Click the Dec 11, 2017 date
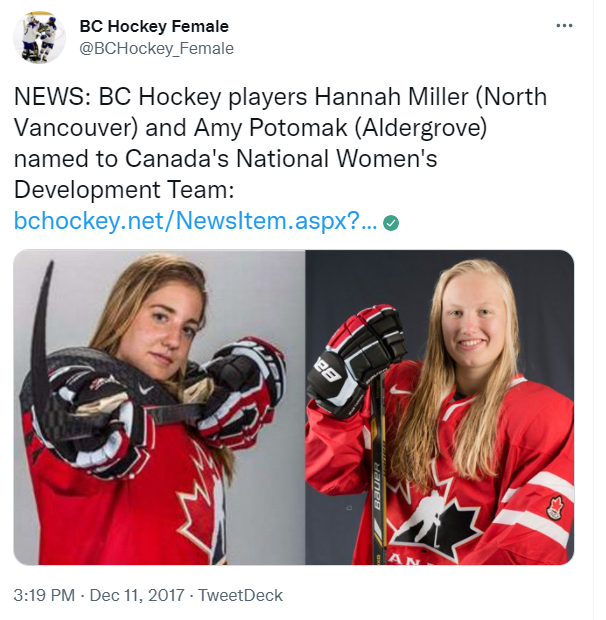 137,595
